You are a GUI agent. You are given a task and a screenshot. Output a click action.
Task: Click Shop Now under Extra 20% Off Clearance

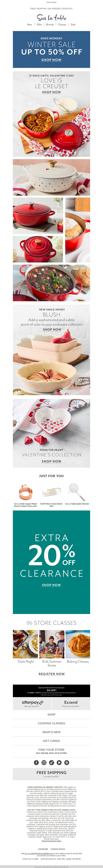pyautogui.click(x=51, y=585)
